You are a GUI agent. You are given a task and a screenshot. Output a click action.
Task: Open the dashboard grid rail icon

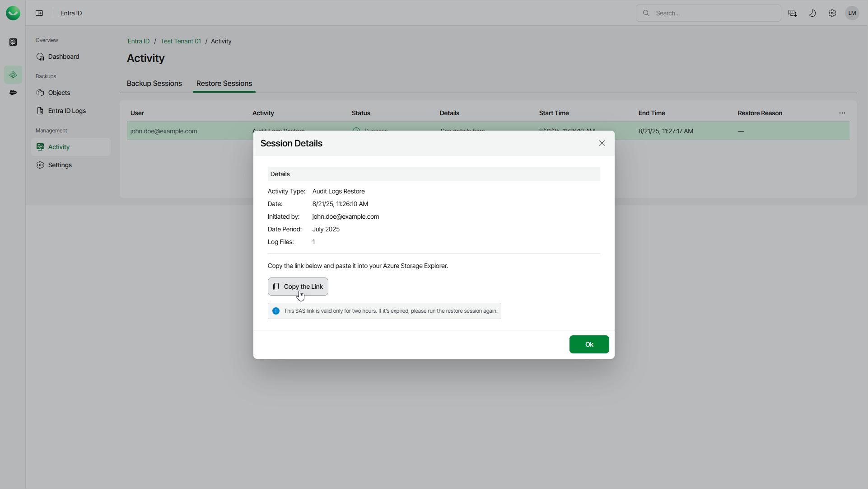13,42
